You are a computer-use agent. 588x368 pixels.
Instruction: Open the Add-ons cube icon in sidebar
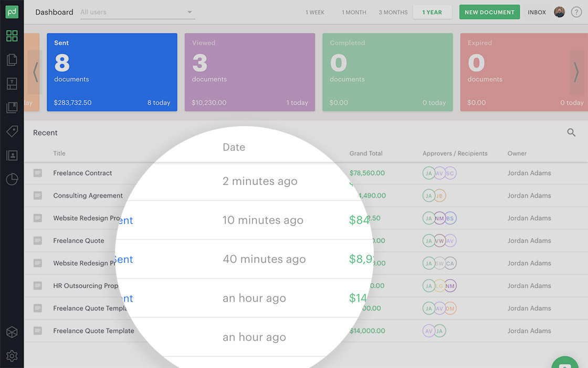[x=12, y=332]
